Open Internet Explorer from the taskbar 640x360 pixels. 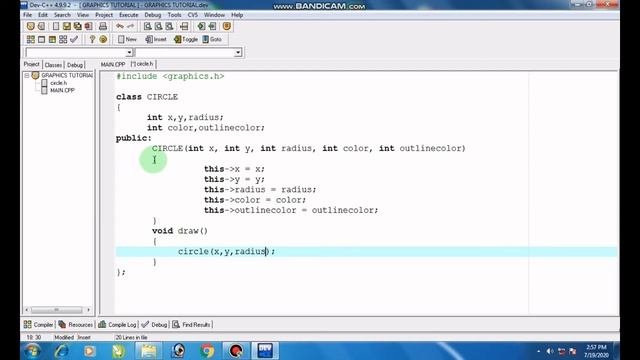[x=61, y=351]
